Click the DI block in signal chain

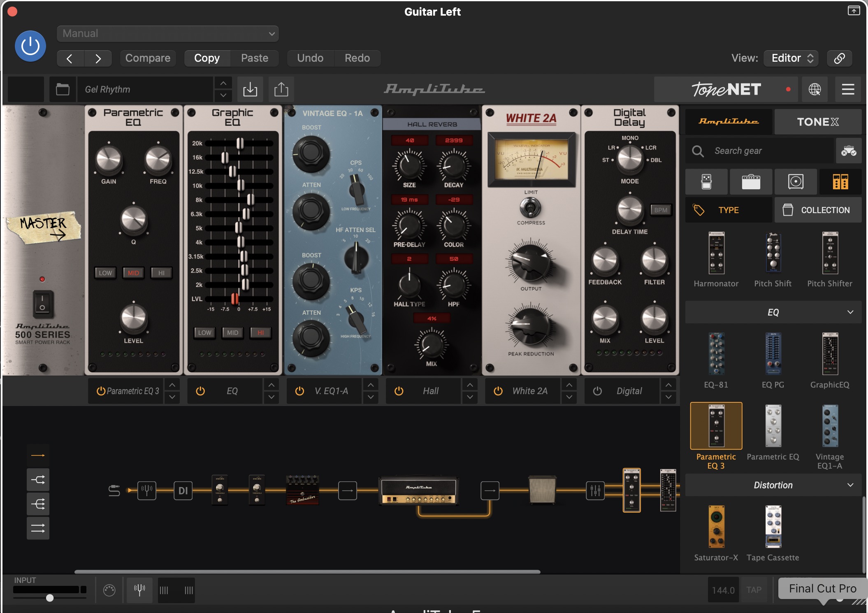(x=183, y=490)
